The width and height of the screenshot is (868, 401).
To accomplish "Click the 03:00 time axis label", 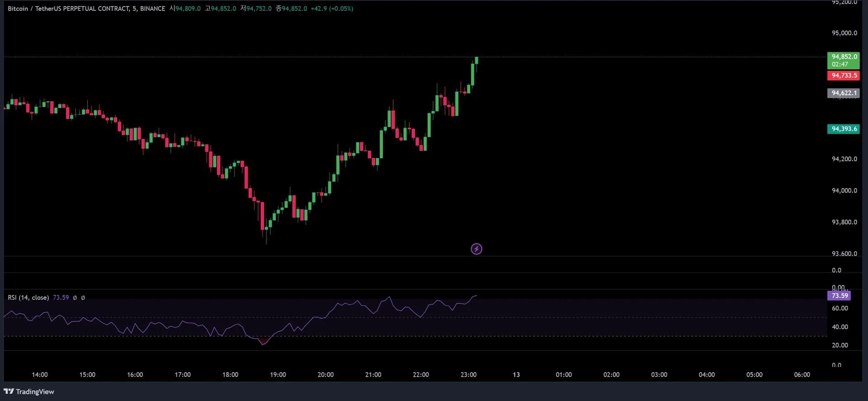I will pos(659,375).
